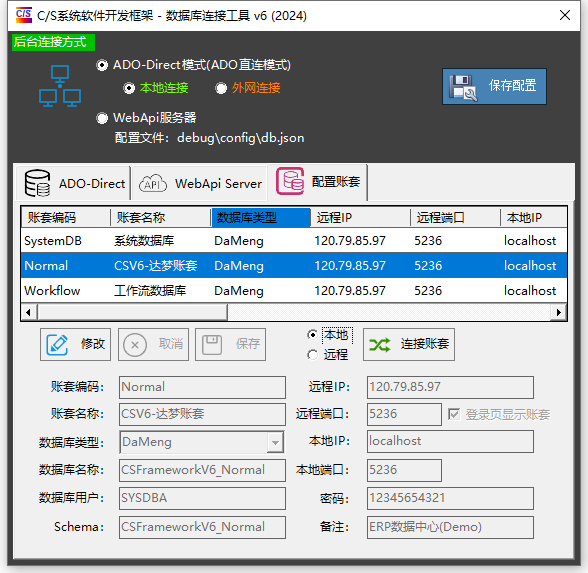This screenshot has width=588, height=573.
Task: Click 本地IP column header
Action: 533,218
